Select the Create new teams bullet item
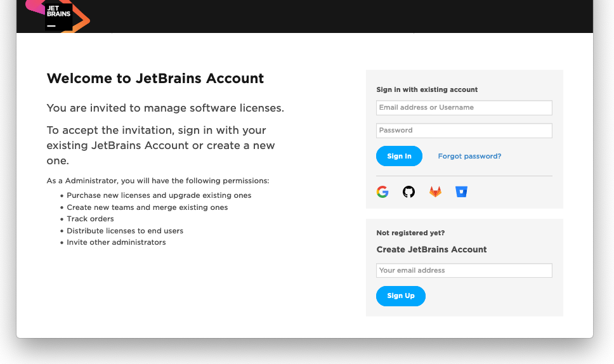 click(147, 207)
